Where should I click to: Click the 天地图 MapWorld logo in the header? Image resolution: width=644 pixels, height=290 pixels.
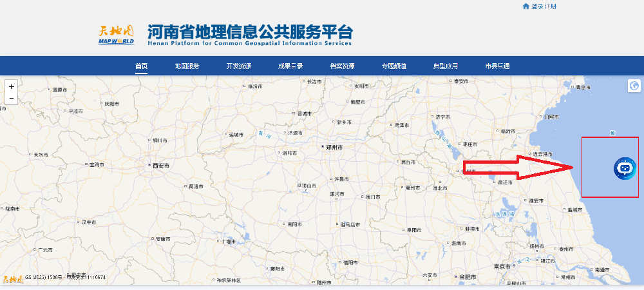pos(116,35)
